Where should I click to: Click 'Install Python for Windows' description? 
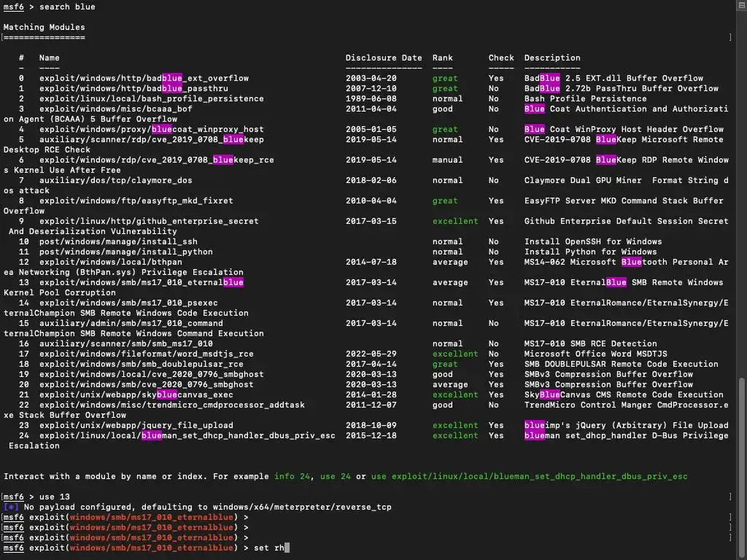pyautogui.click(x=590, y=252)
